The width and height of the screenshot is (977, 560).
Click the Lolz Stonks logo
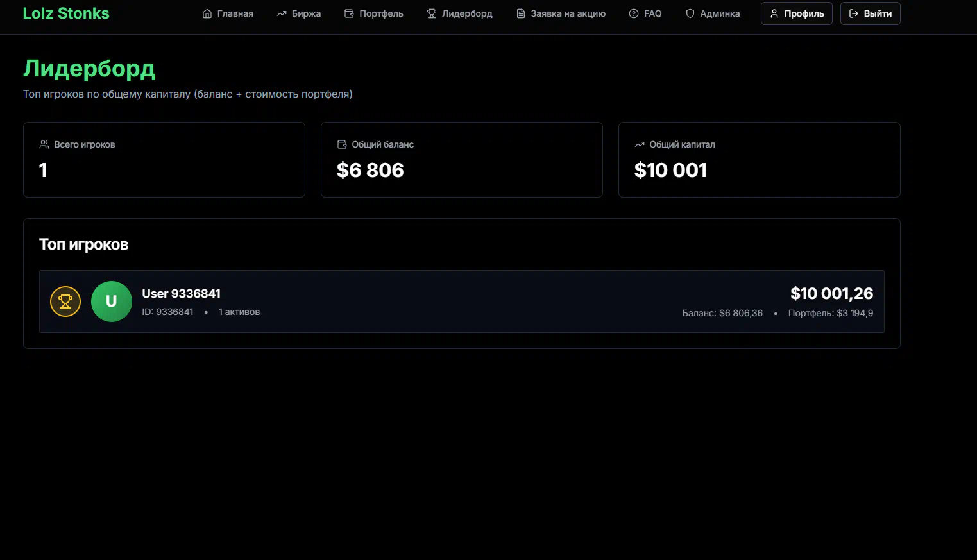66,13
